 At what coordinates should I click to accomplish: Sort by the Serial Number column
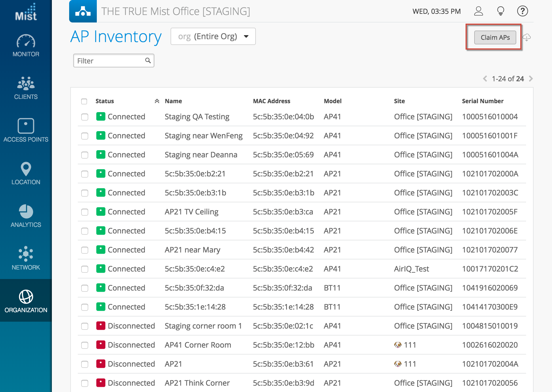[483, 101]
